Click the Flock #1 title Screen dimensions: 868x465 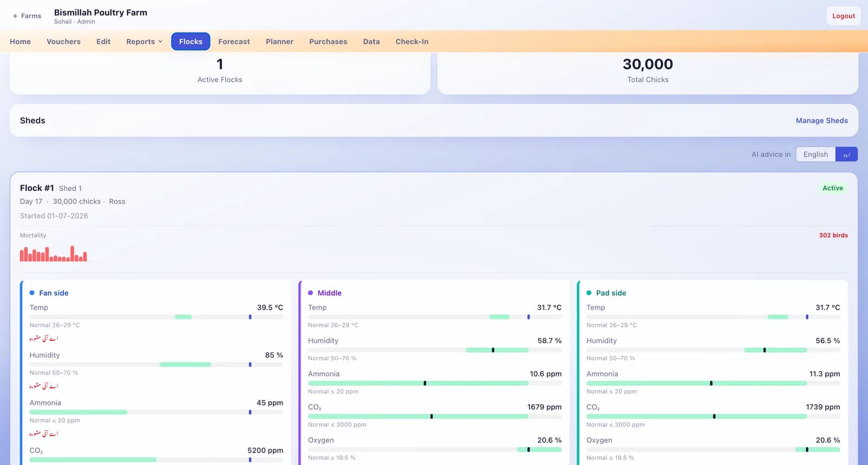37,188
